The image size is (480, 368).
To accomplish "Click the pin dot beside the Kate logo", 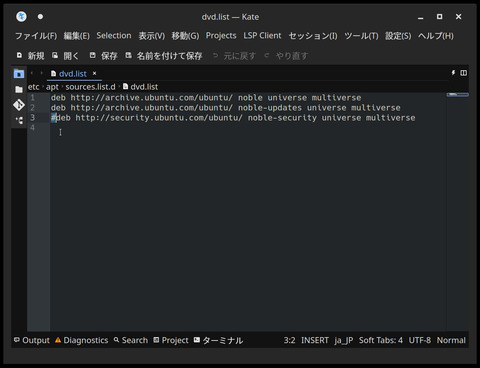I will tap(40, 17).
